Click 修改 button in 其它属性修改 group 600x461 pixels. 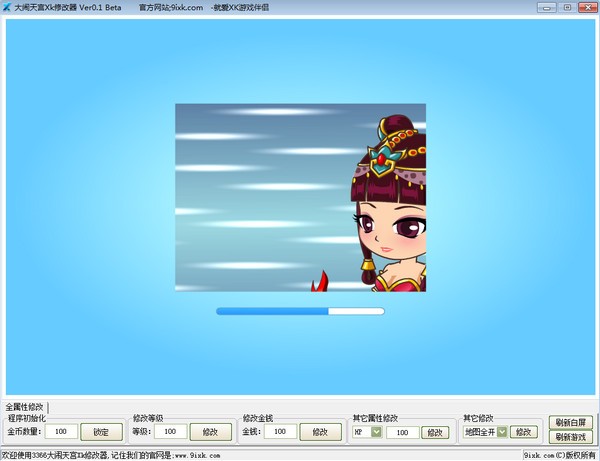point(435,432)
